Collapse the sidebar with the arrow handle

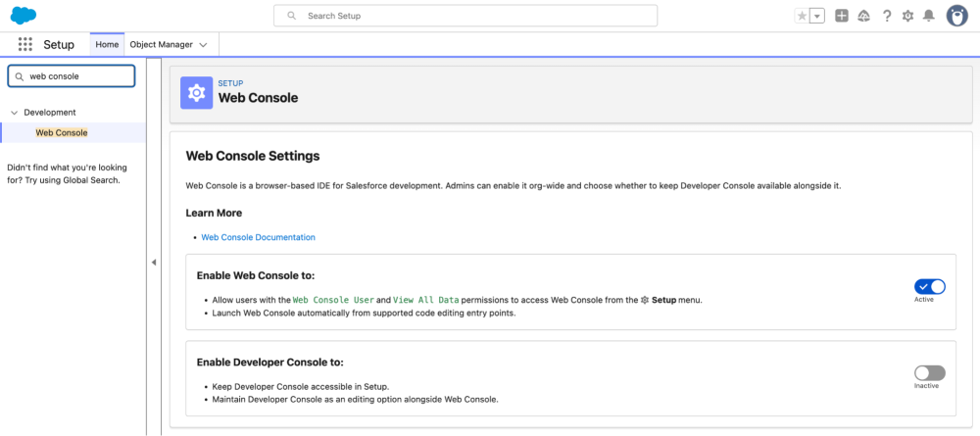click(x=154, y=263)
